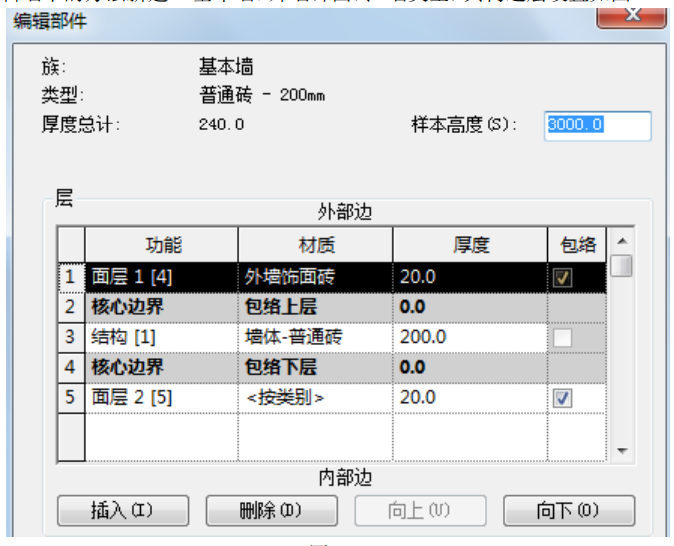Viewport: 674px width, 546px height.
Task: Select row 3 by its row number
Action: pos(70,337)
